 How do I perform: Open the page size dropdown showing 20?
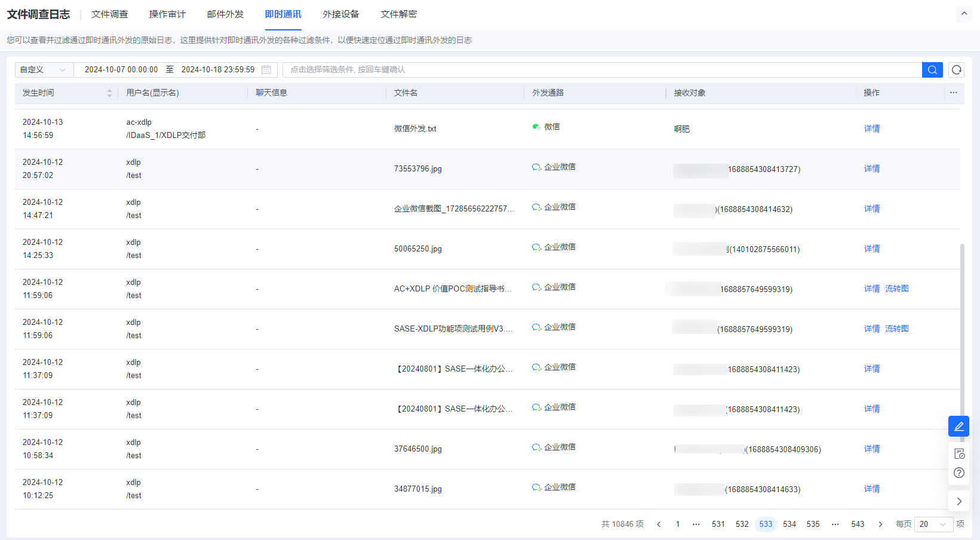933,524
